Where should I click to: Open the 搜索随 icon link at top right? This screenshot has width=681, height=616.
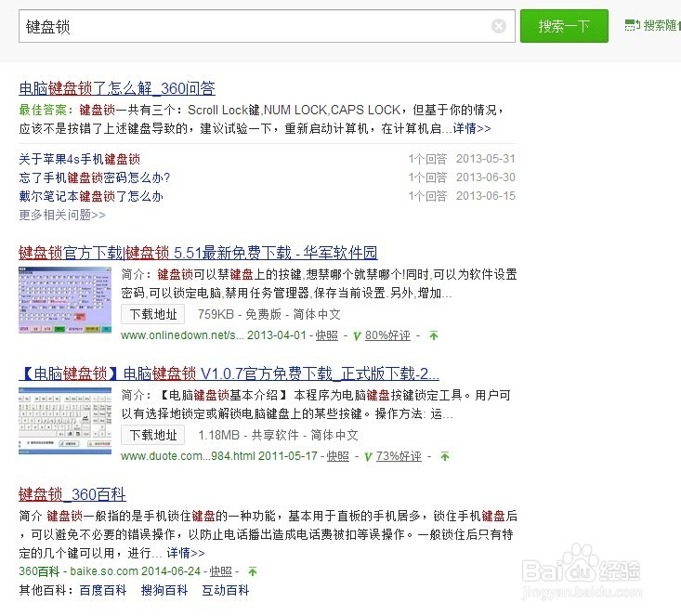coord(652,25)
